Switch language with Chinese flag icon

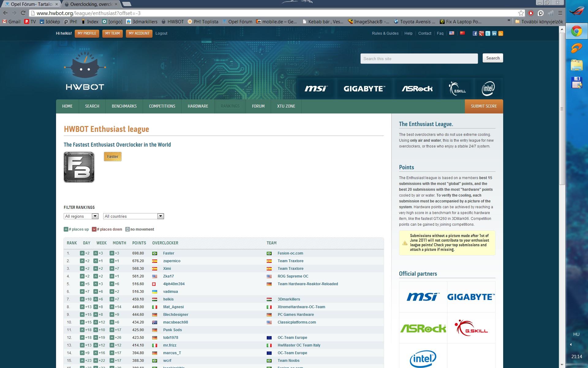tap(462, 33)
